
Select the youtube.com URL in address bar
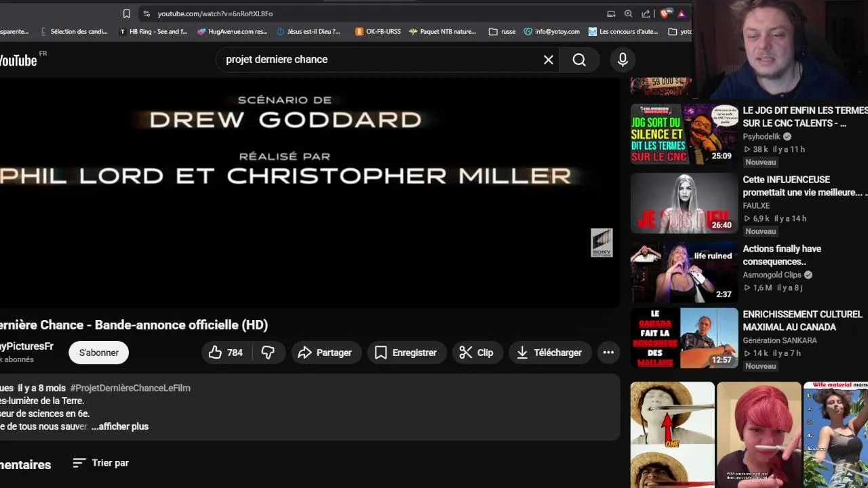click(x=215, y=14)
